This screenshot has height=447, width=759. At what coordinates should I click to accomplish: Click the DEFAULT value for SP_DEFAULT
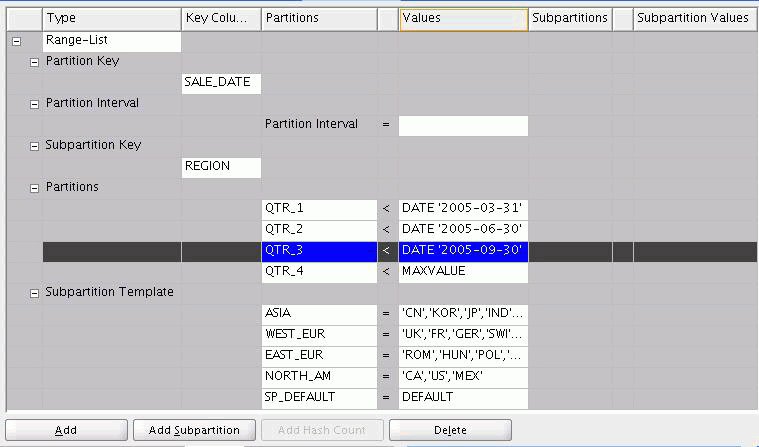tap(462, 397)
